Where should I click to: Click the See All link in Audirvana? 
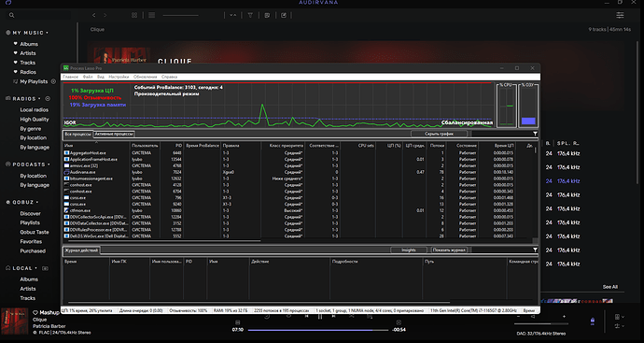pos(609,287)
